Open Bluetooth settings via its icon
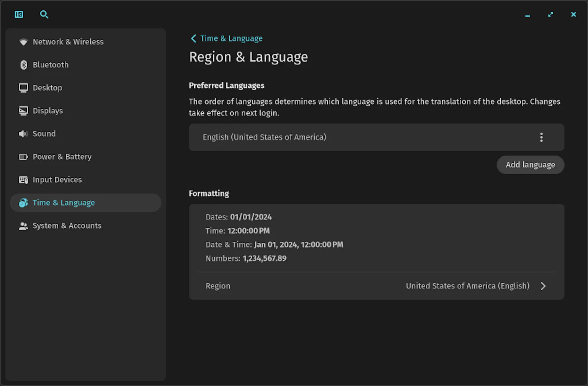 click(x=23, y=65)
